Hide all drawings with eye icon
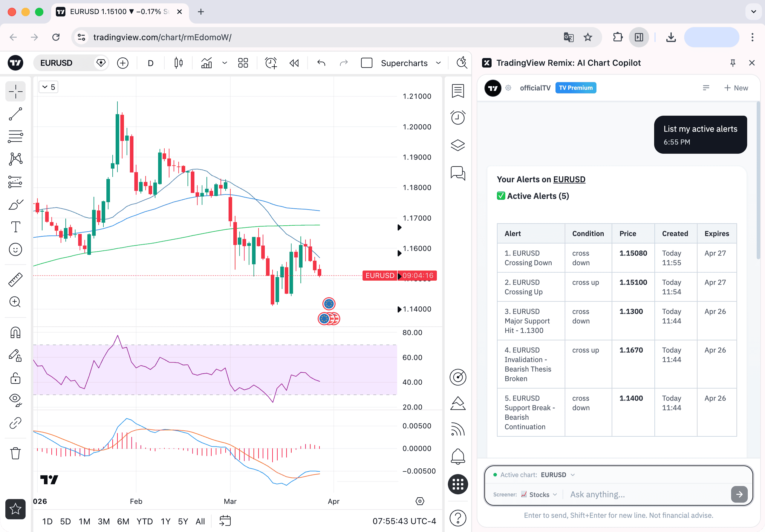765x532 pixels. coord(15,400)
